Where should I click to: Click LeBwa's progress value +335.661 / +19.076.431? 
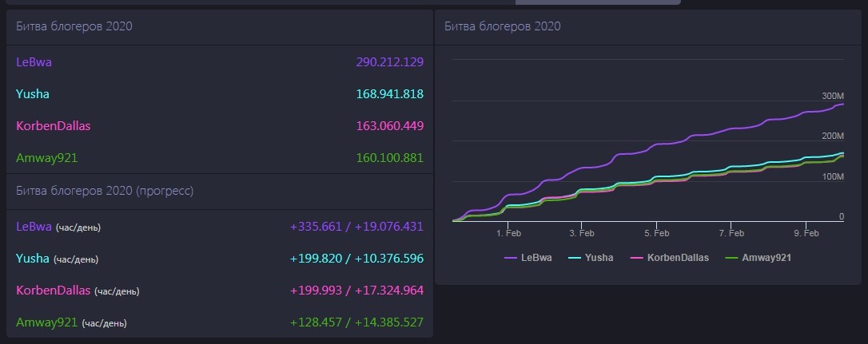(356, 227)
